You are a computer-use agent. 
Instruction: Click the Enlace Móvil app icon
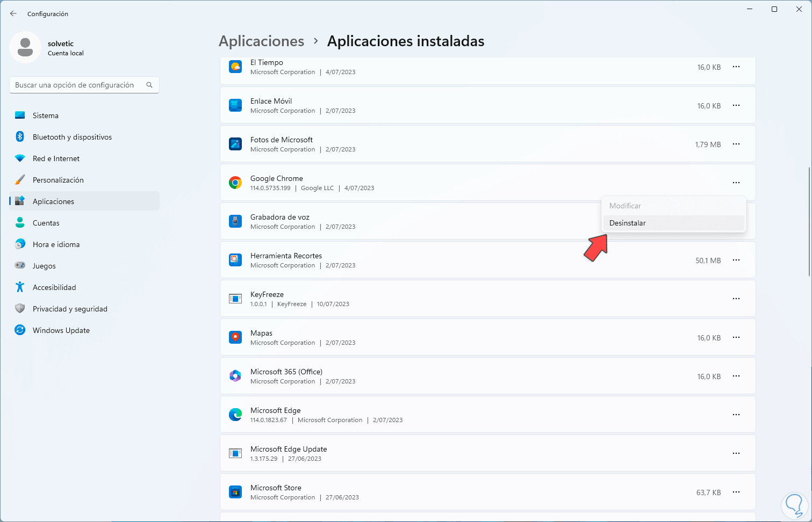point(235,106)
